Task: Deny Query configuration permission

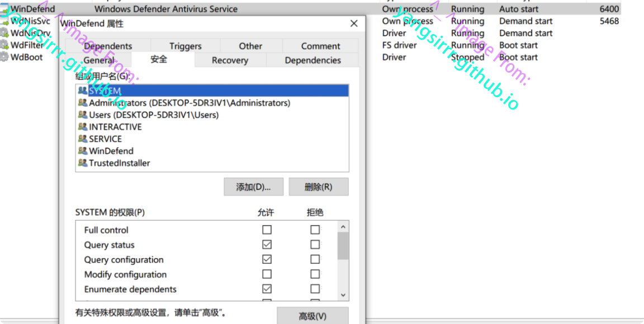Action: 315,259
